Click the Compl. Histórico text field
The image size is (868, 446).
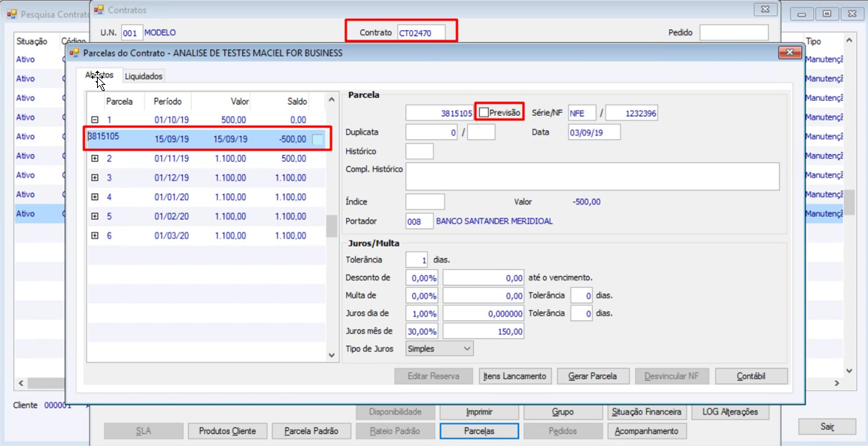click(x=592, y=177)
